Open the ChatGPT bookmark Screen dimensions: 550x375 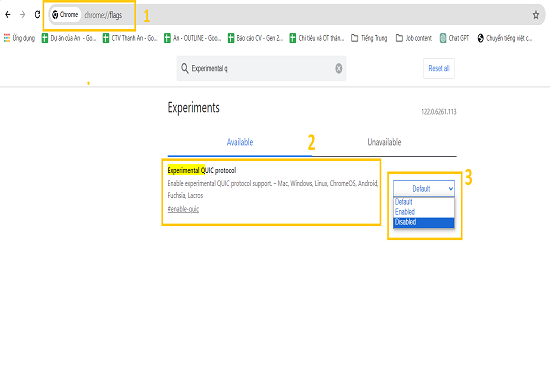pos(455,38)
